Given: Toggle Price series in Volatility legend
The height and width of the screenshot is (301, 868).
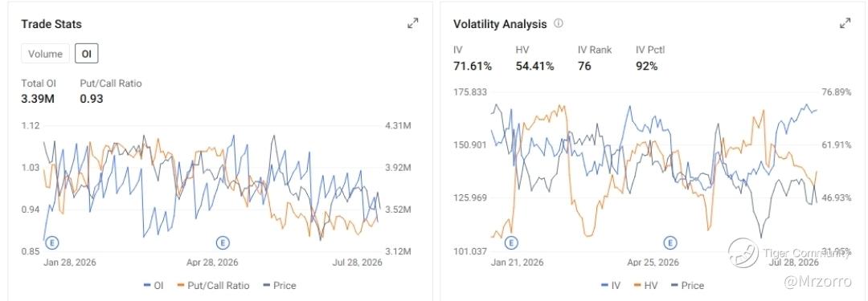Looking at the screenshot, I should (x=687, y=286).
